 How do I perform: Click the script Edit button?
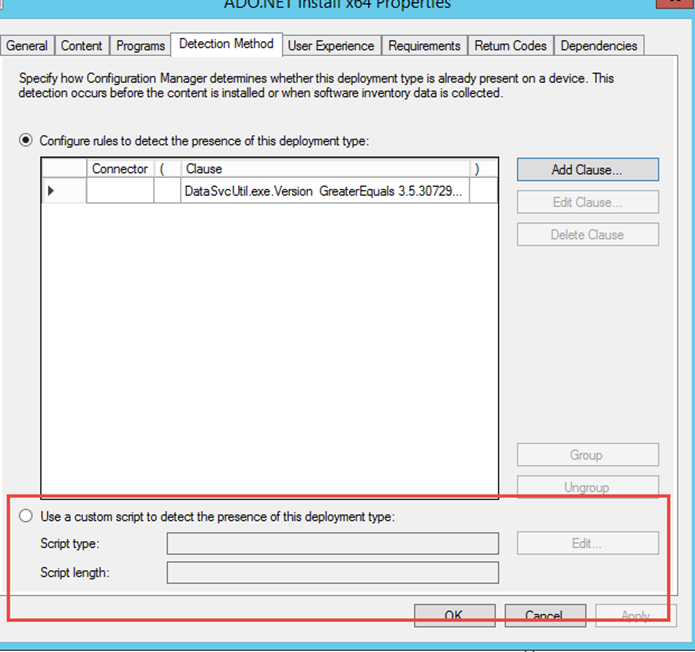click(x=587, y=544)
